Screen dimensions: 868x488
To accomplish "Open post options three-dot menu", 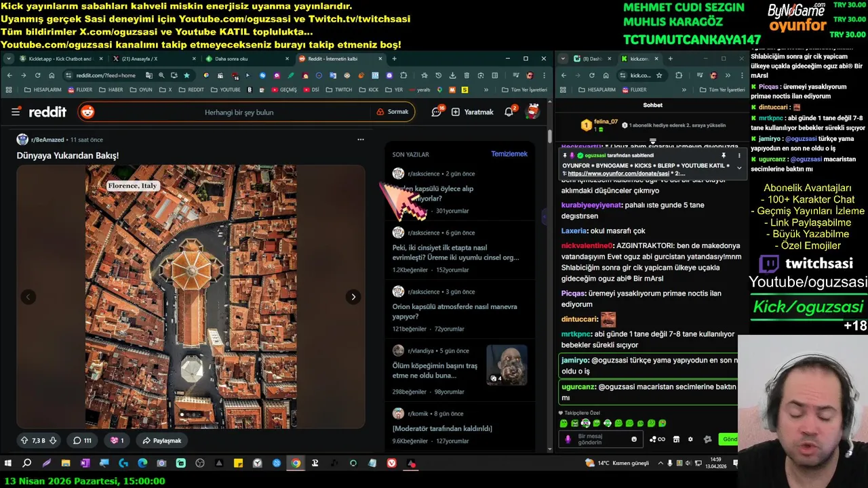I will pyautogui.click(x=361, y=140).
